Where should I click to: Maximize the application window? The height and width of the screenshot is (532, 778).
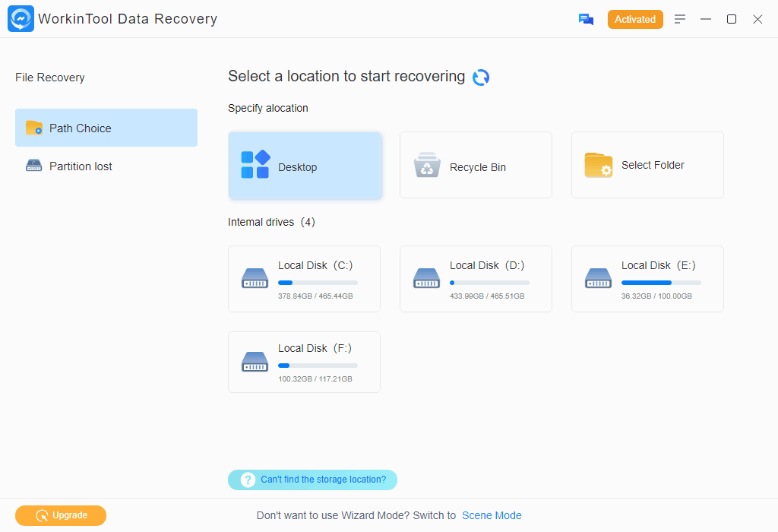coord(731,20)
